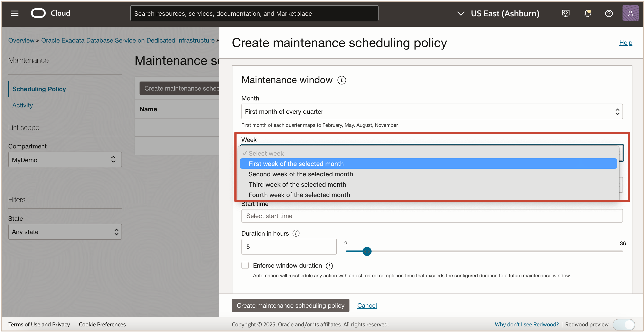Toggle the Redwood preview switch
This screenshot has width=644, height=332.
[x=624, y=325]
